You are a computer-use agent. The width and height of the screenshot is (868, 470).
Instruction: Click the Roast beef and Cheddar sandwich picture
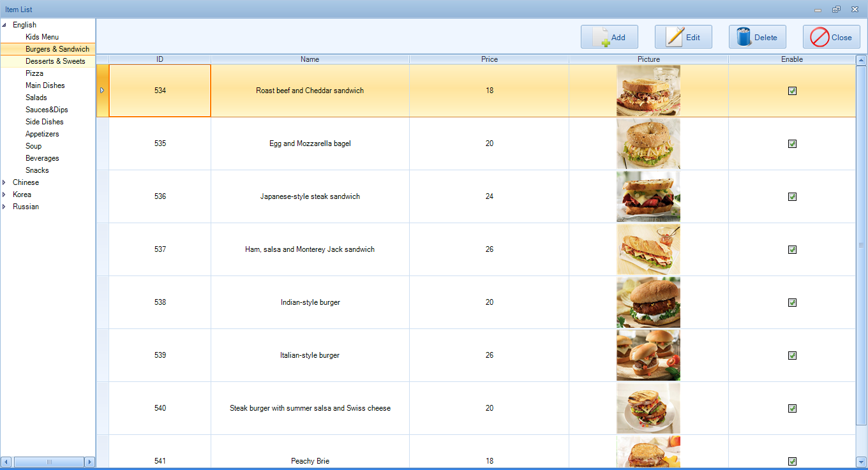click(648, 91)
